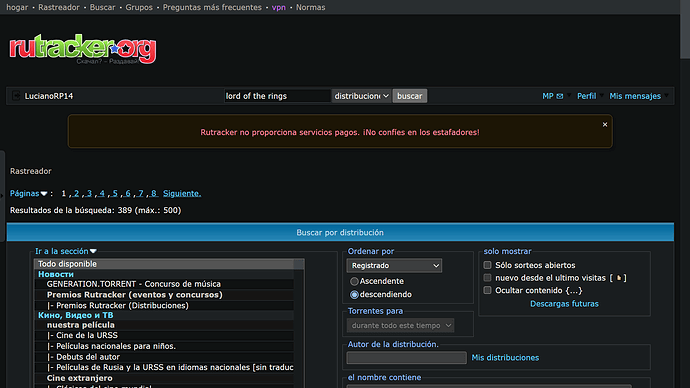This screenshot has width=690, height=388.
Task: Select Premios Rutracker (Distribuciones) entry
Action: pos(164,305)
